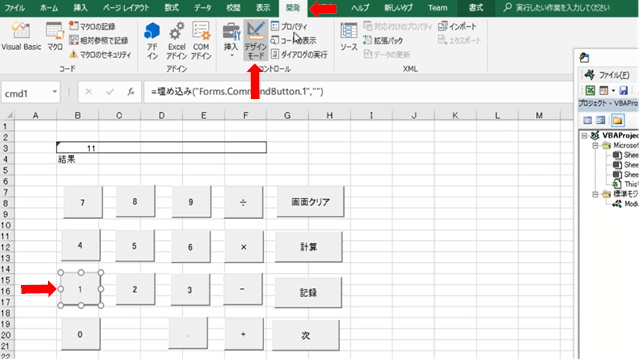Click View Microsoft Excel icon in VBA toolbar
The height and width of the screenshot is (360, 640).
[x=590, y=90]
